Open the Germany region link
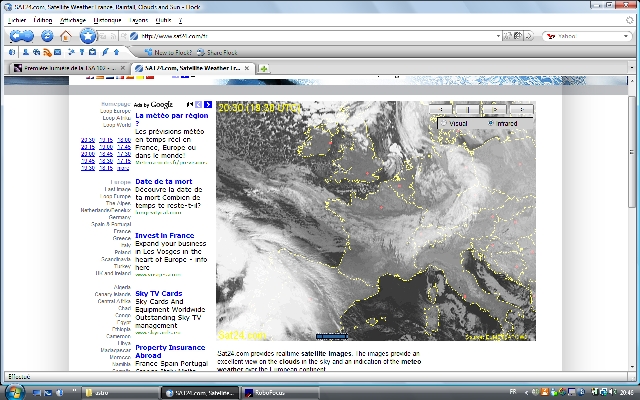The image size is (640, 400). click(x=120, y=217)
